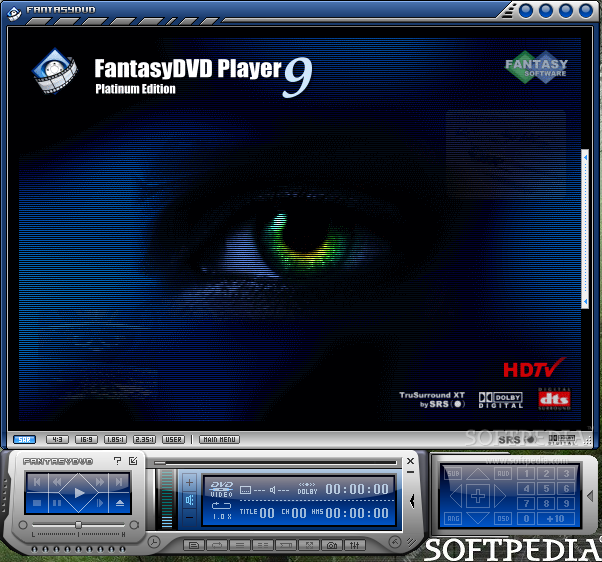Navigate right with the remote right arrow
The image size is (602, 562).
(x=500, y=496)
